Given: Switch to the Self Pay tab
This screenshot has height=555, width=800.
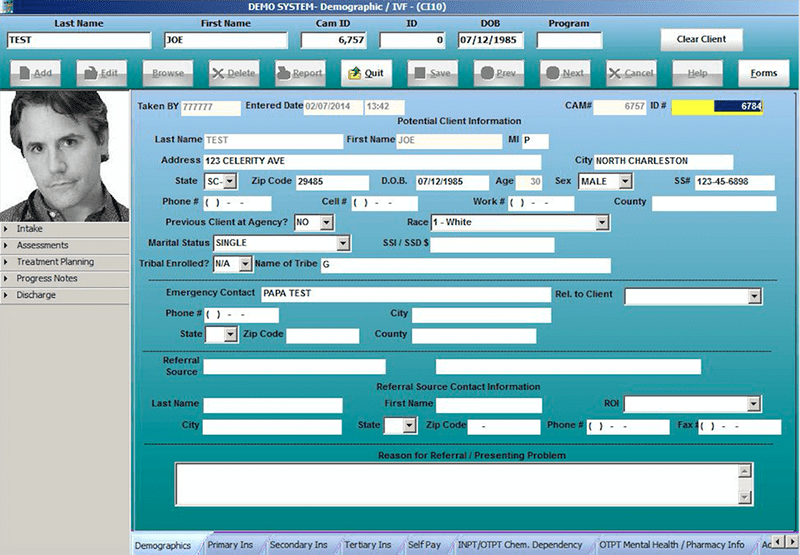Looking at the screenshot, I should pyautogui.click(x=424, y=545).
